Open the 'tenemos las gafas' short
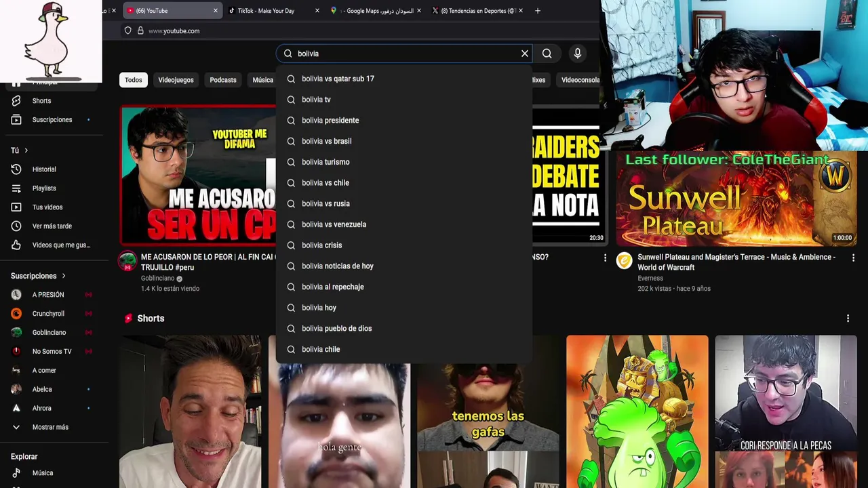This screenshot has height=488, width=868. [488, 426]
